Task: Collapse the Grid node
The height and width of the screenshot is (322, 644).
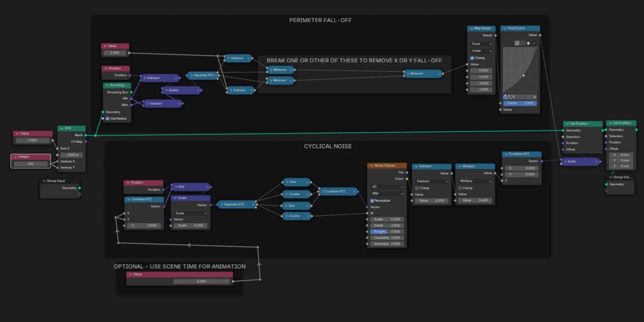Action: click(x=62, y=128)
